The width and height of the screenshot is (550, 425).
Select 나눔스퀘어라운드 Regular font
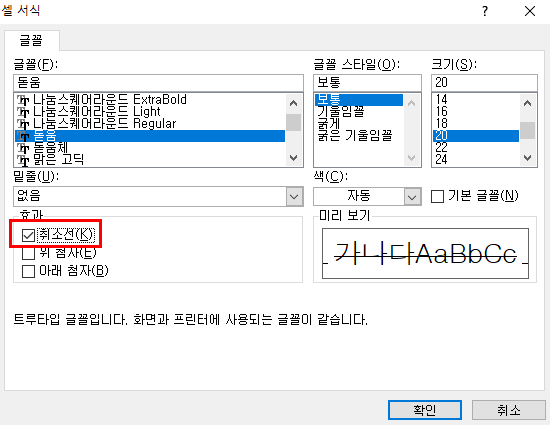coord(150,123)
